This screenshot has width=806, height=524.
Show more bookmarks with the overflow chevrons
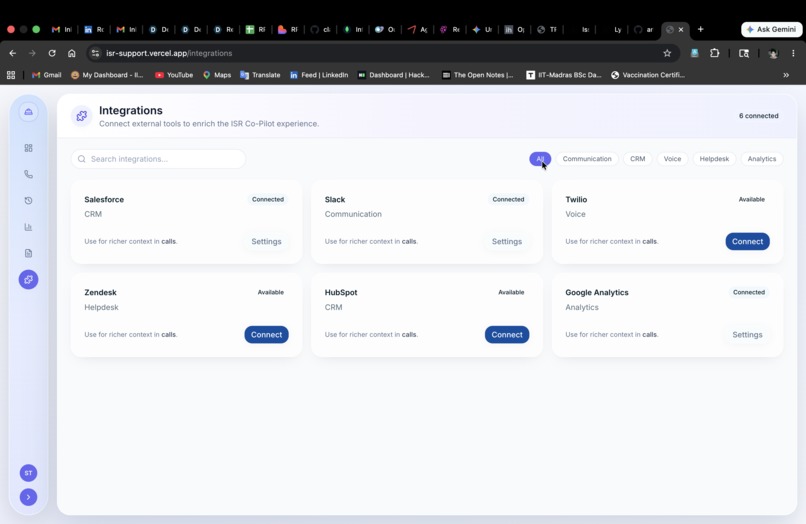pyautogui.click(x=786, y=75)
